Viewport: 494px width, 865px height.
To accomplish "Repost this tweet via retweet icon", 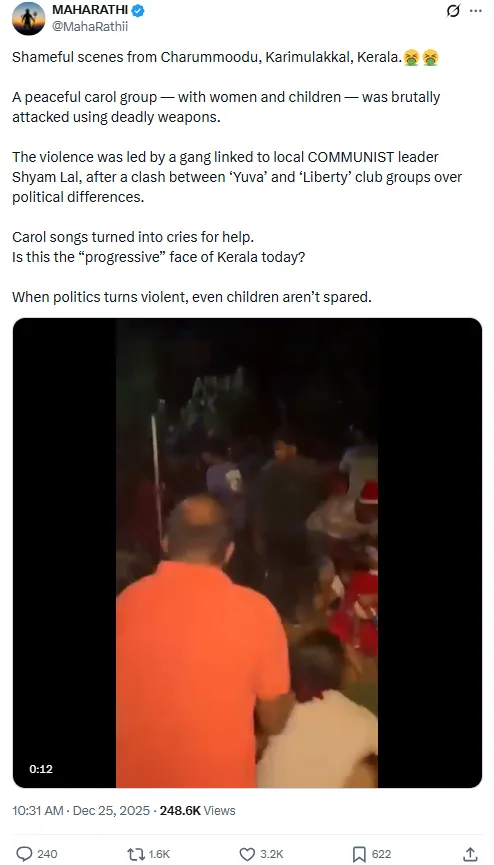I will pyautogui.click(x=135, y=854).
